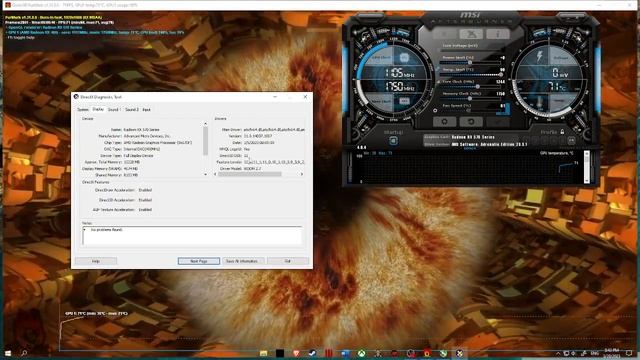
Task: Click the Profile lock icon
Action: pyautogui.click(x=562, y=132)
